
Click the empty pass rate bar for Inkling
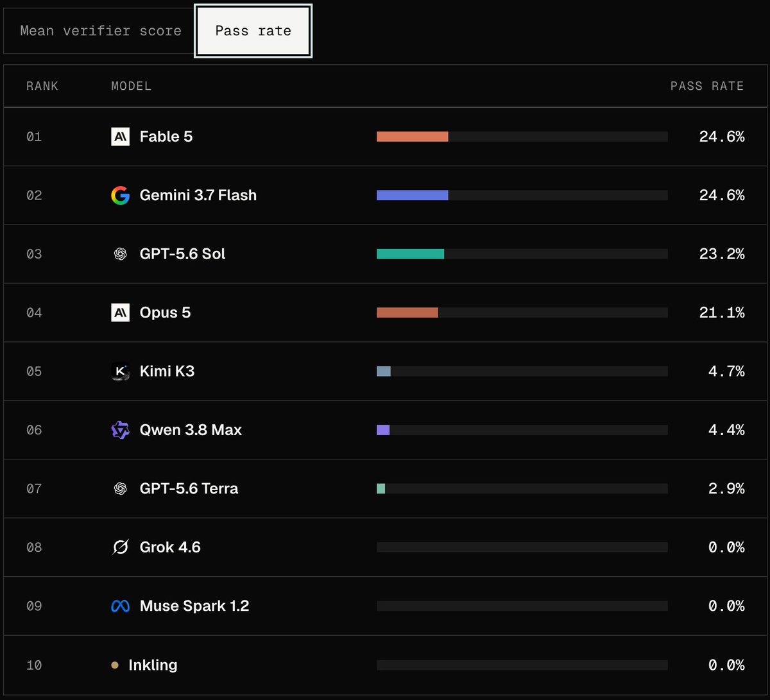tap(522, 665)
